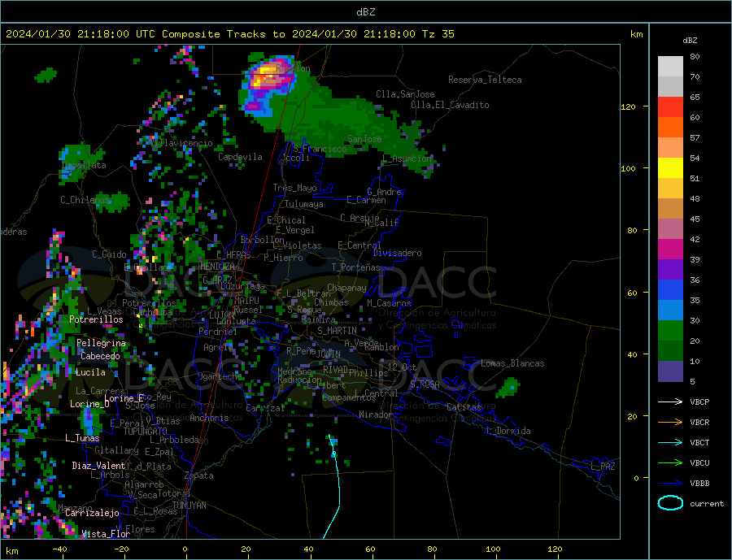This screenshot has width=732, height=560.
Task: Click the 'Reserva_Telteca' map label
Action: 485,80
